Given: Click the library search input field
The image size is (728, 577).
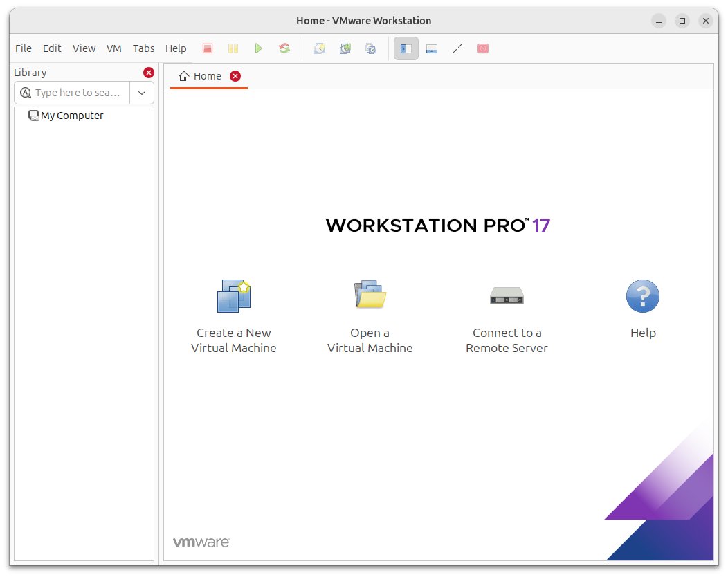Looking at the screenshot, I should coord(76,92).
